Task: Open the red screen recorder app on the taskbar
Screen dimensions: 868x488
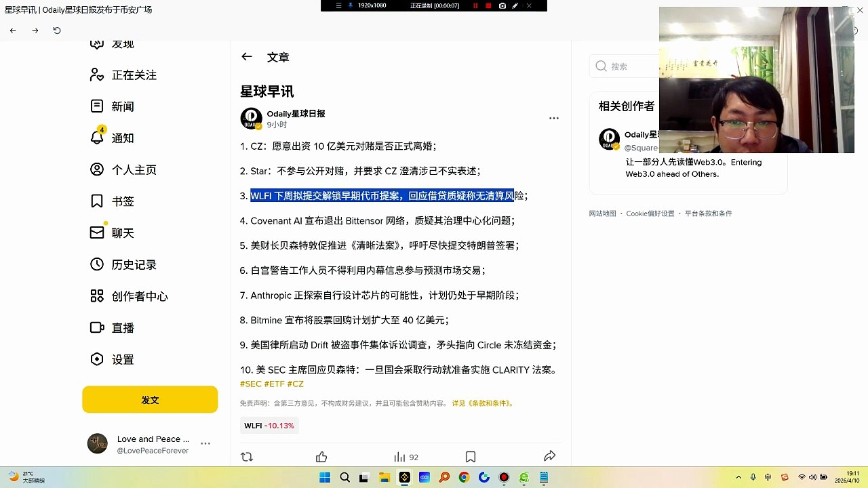Action: point(504,478)
